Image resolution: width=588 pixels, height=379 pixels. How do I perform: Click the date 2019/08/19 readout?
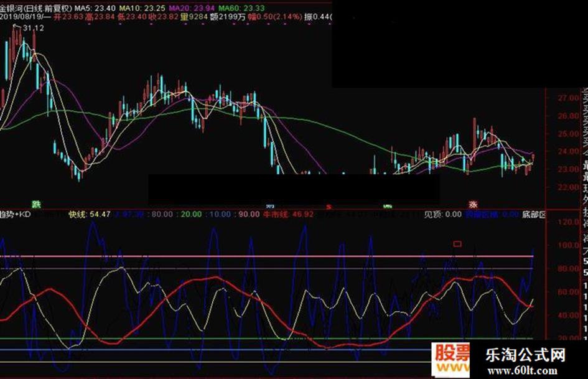22,17
